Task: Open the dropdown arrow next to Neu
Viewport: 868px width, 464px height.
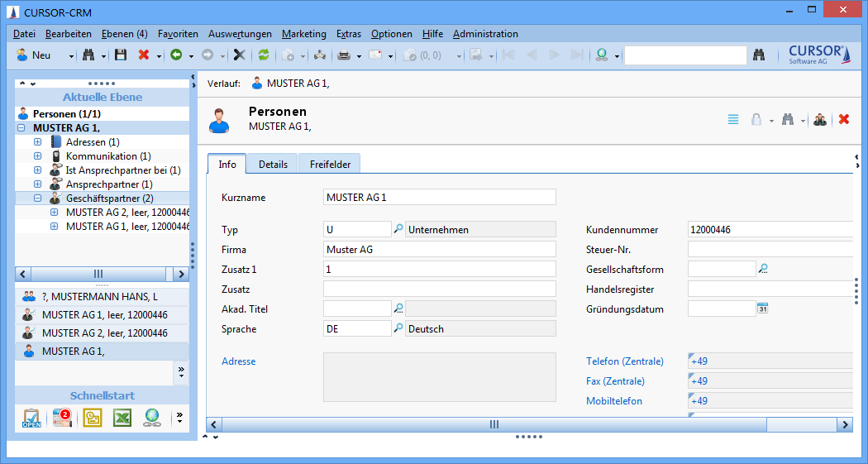Action: pyautogui.click(x=71, y=56)
